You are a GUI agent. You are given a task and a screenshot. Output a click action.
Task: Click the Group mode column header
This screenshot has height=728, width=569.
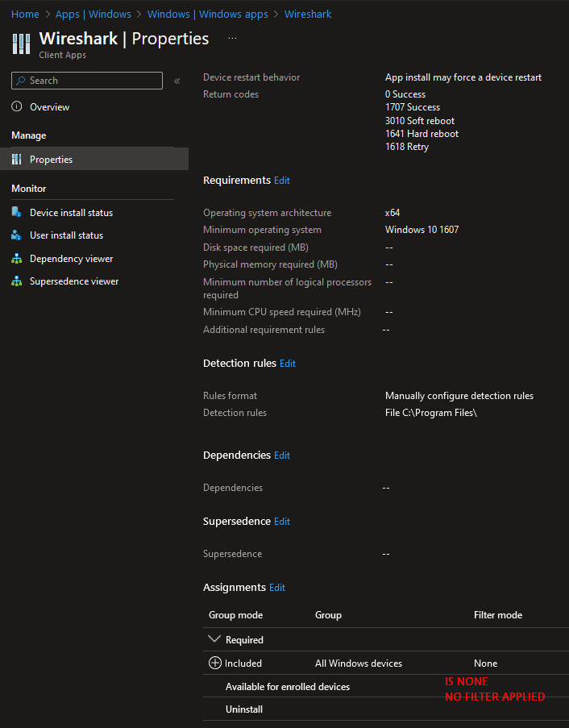point(236,614)
